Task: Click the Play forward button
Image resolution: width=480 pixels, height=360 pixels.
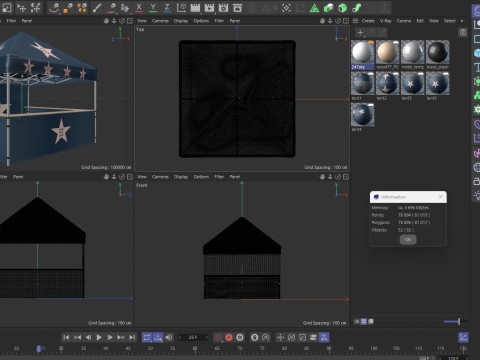Action: coord(99,337)
